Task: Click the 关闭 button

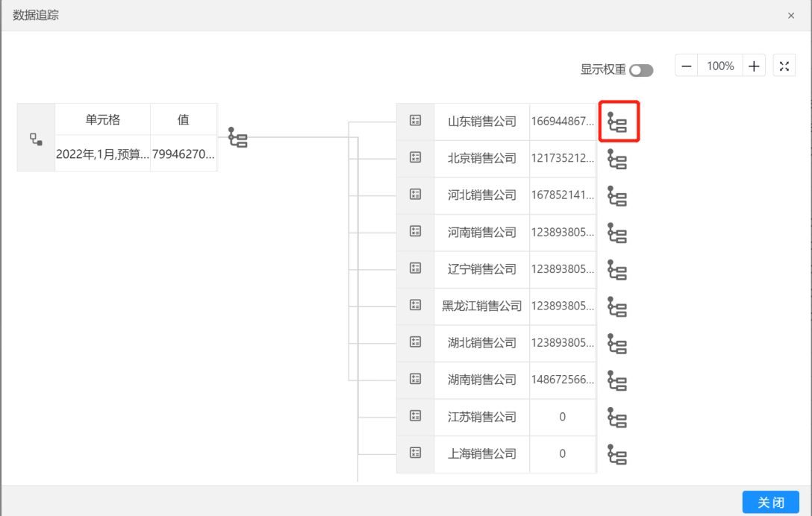Action: pyautogui.click(x=770, y=503)
